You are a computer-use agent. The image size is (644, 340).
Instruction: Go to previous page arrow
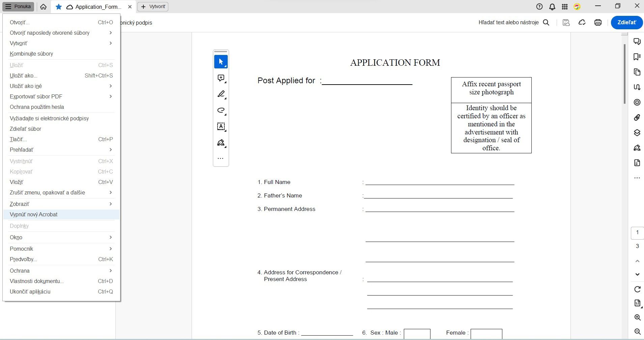637,261
